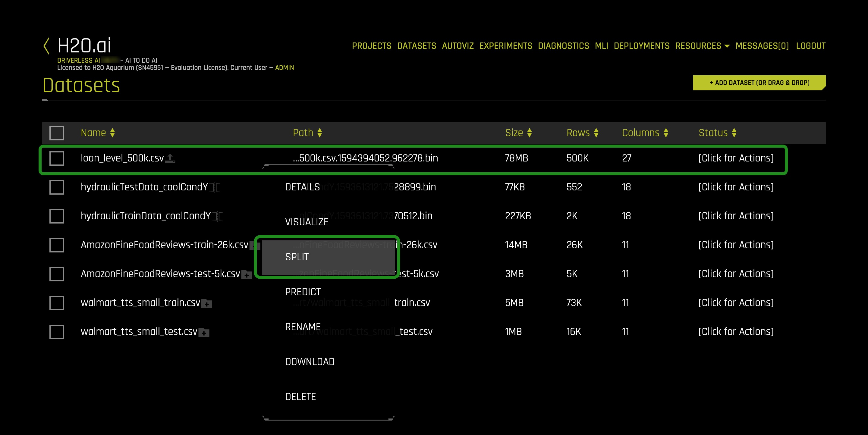Navigate to EXPERIMENTS
The image size is (868, 435).
pos(506,46)
